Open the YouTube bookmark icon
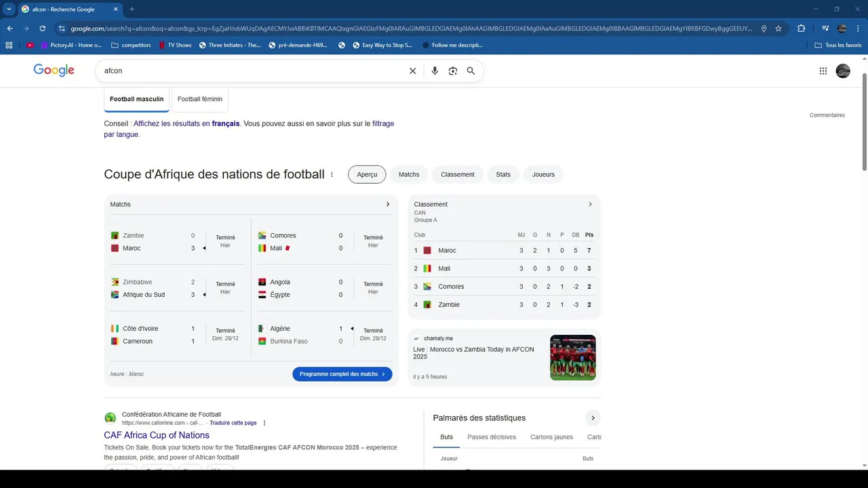Screen dimensions: 868x488 pos(29,45)
